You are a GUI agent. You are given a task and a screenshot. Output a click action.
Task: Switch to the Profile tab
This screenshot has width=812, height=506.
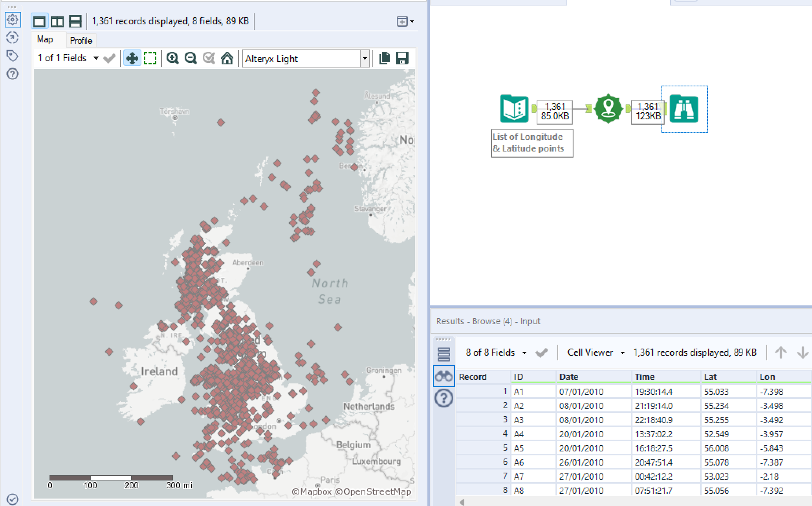click(x=81, y=40)
